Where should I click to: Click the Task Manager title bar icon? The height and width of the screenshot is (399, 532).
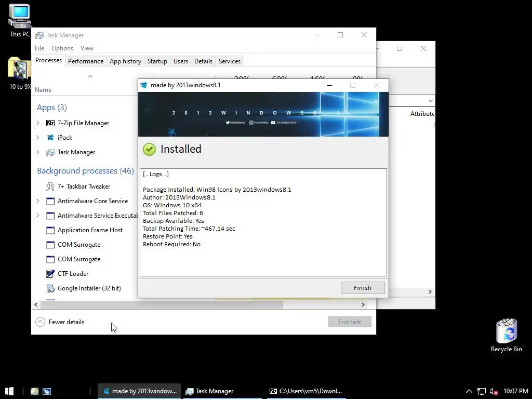39,35
